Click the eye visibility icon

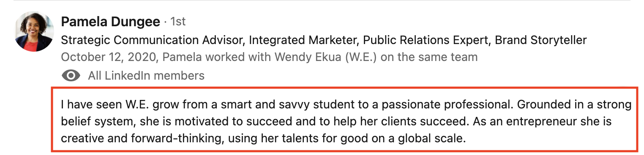click(x=71, y=76)
